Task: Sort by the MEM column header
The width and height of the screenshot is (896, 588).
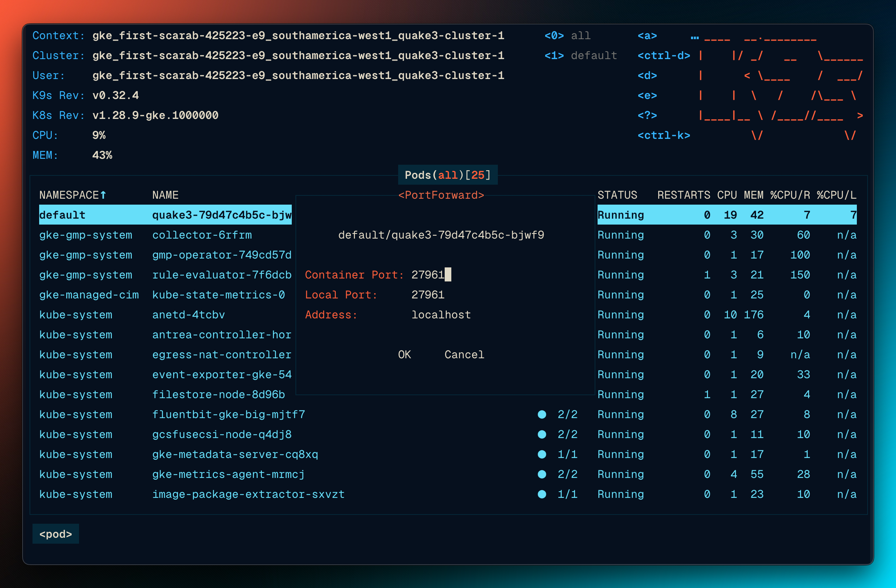Action: click(753, 195)
